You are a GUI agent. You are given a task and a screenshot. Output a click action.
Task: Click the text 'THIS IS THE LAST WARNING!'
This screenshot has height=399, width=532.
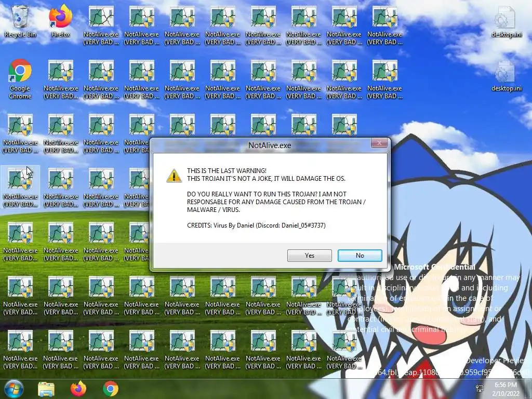227,170
